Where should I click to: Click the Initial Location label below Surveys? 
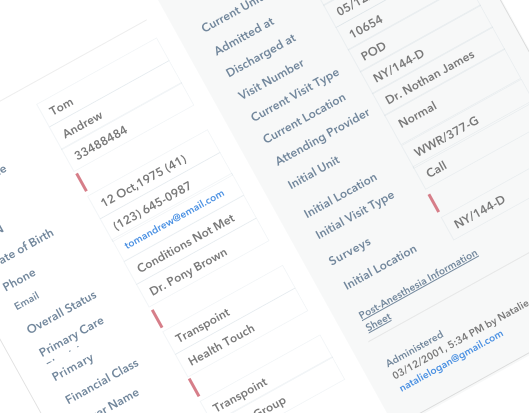[x=380, y=268]
